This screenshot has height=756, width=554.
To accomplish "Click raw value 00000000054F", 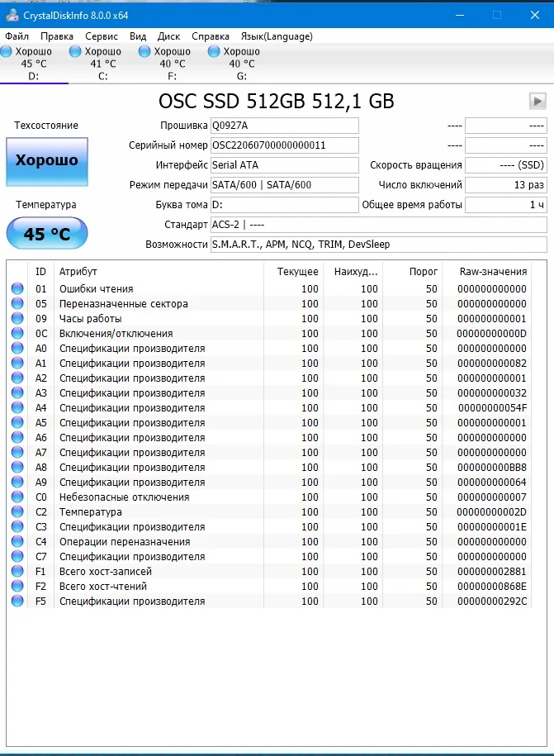I will pyautogui.click(x=492, y=408).
